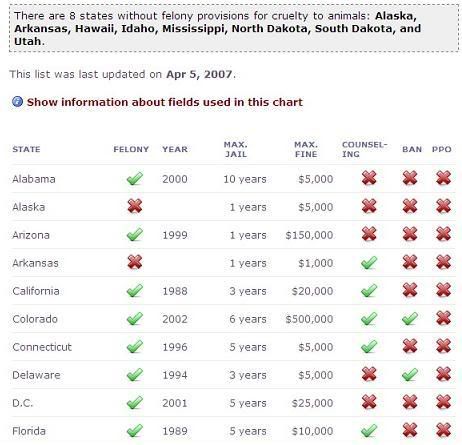Viewport: 462px width, 445px height.
Task: Click California's red ban X icon
Action: point(410,290)
